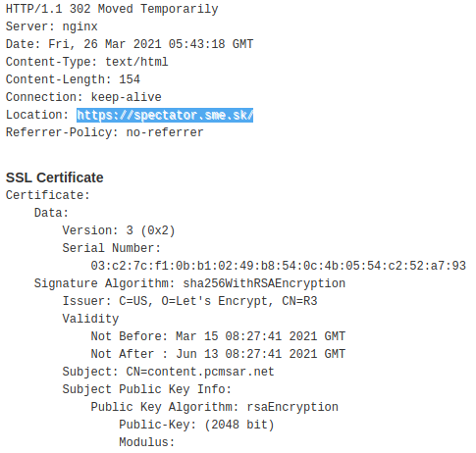Click the Date header with 05:43:18 GMT
The image size is (476, 453).
tap(130, 44)
